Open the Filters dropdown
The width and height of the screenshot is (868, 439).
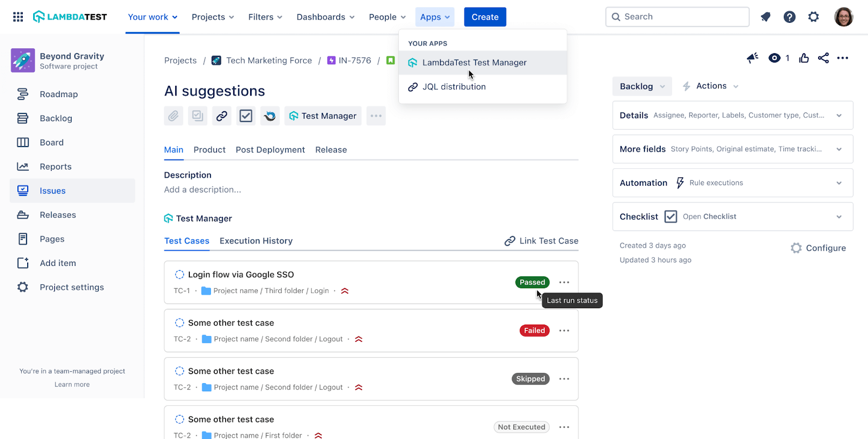pos(265,17)
